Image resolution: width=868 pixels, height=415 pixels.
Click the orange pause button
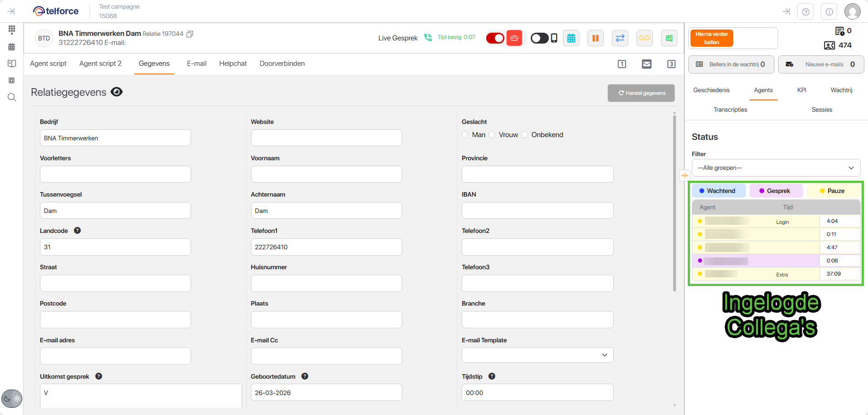point(595,38)
